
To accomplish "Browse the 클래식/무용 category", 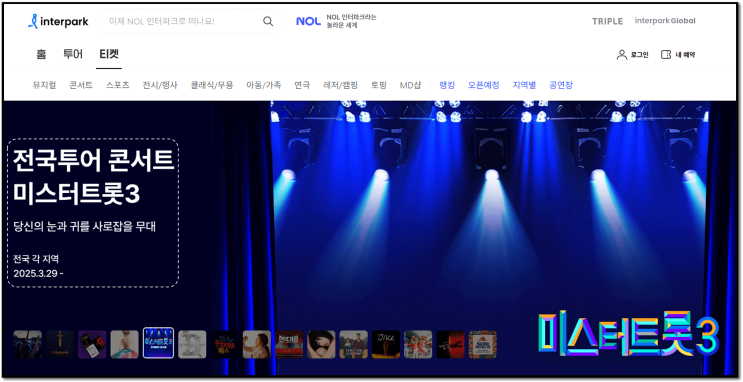I will (212, 85).
